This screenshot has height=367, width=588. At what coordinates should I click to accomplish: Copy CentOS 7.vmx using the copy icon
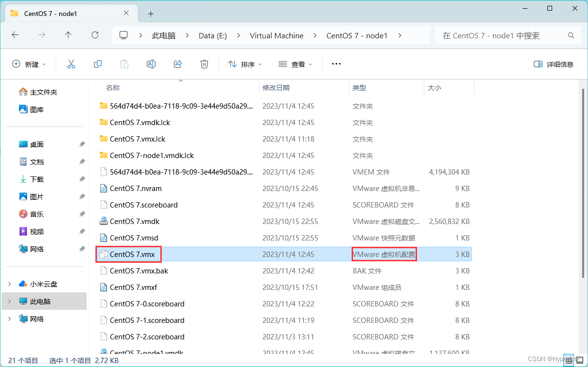point(97,64)
